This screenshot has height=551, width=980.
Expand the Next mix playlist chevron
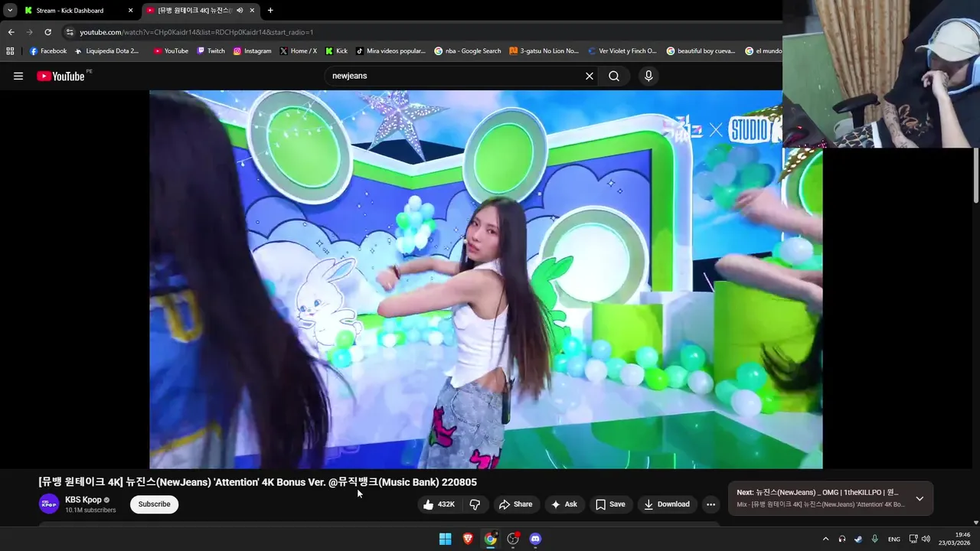[920, 498]
